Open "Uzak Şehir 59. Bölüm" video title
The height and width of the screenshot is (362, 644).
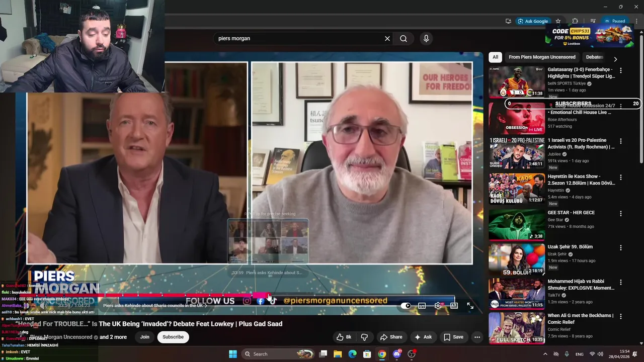point(570,247)
